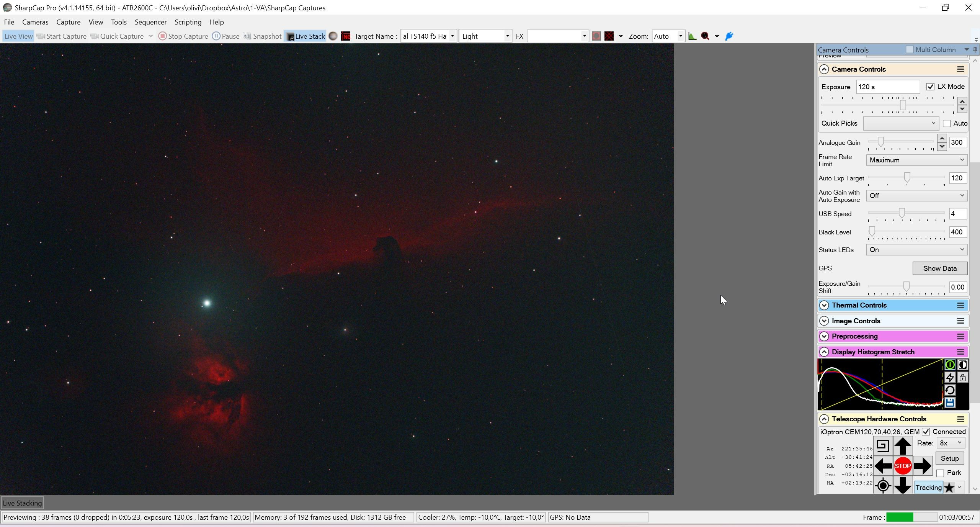Enable the Auto exposure checkbox

point(947,123)
